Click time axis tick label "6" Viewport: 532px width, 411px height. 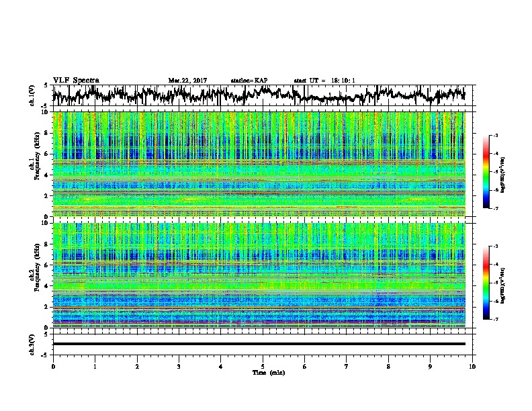tap(304, 366)
